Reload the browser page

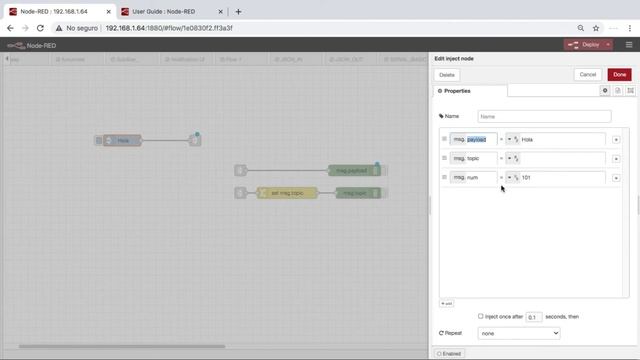(x=40, y=28)
